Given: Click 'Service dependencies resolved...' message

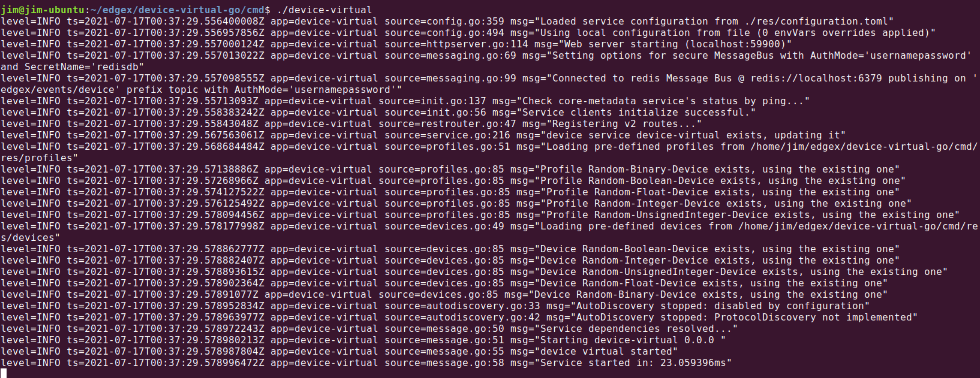Looking at the screenshot, I should point(636,328).
